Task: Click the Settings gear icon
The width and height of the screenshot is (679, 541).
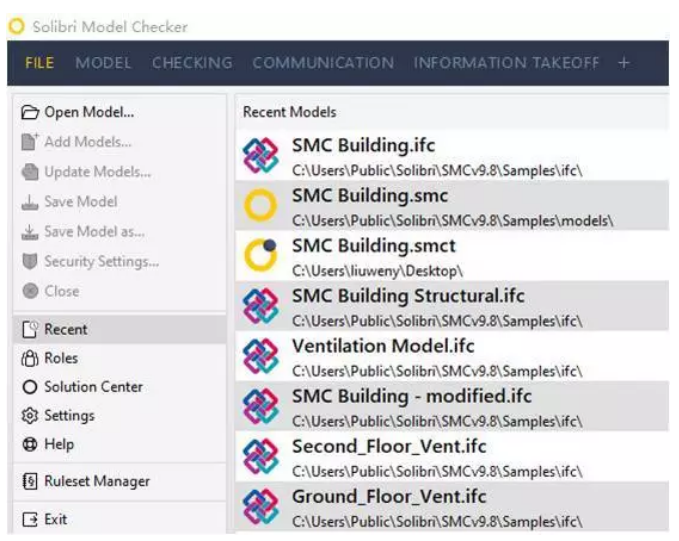Action: (x=30, y=416)
